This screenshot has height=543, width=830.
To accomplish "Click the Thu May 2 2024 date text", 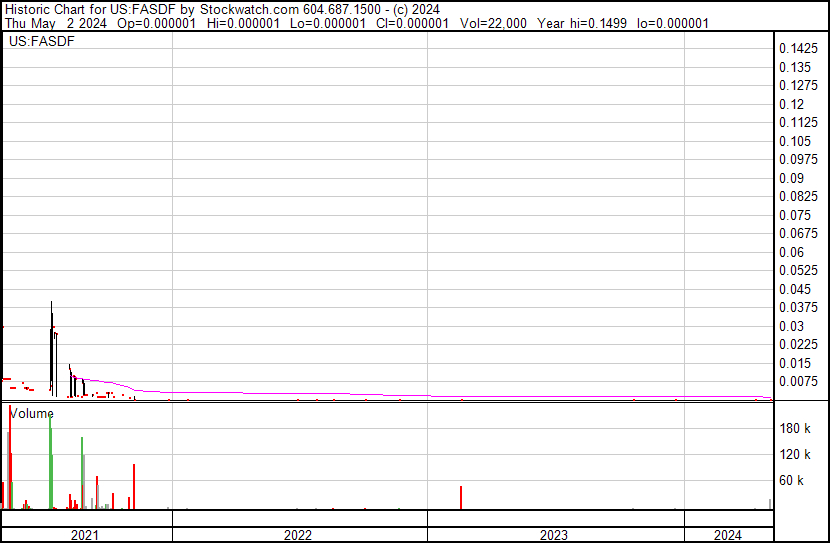I will (56, 23).
